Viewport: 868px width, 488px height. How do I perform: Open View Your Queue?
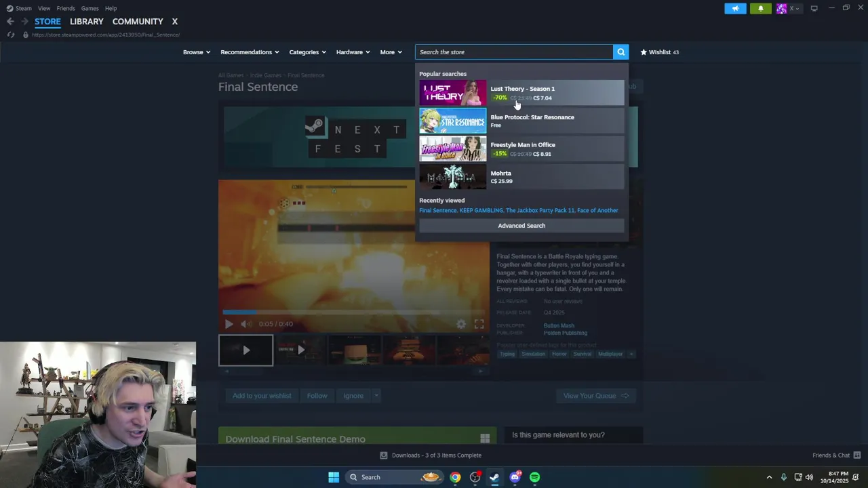[x=596, y=396]
